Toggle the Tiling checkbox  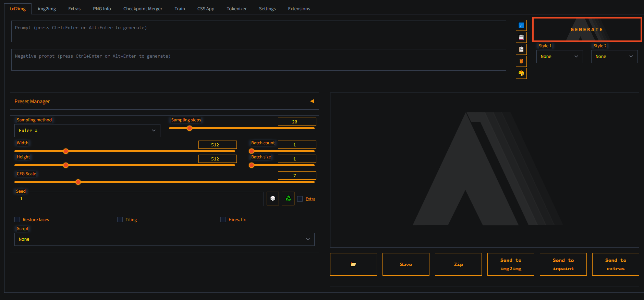click(120, 219)
